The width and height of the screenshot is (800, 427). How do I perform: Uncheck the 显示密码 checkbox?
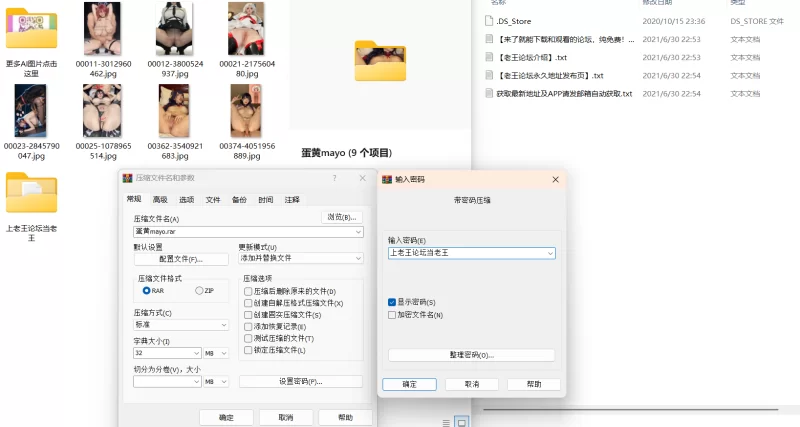392,302
